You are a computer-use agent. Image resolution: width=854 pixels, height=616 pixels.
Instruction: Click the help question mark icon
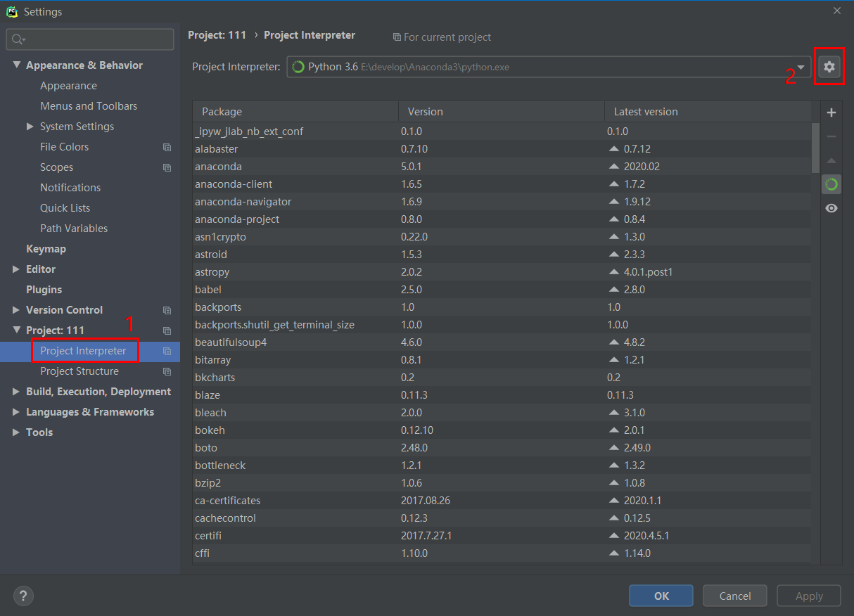23,596
